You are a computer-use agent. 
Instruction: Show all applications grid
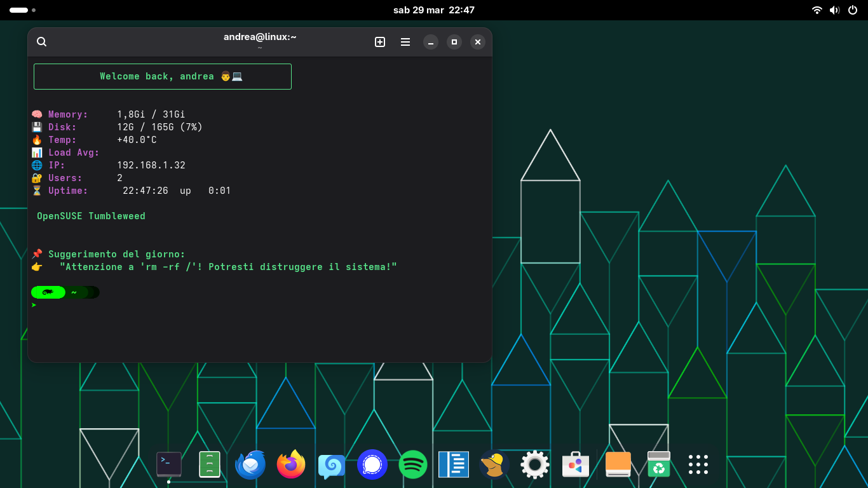698,464
